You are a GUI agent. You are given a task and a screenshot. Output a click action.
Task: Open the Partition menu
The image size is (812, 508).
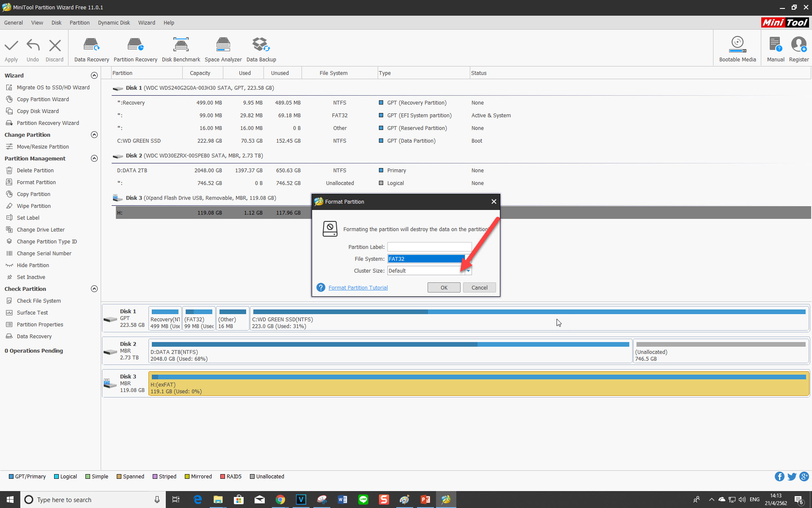pos(80,22)
